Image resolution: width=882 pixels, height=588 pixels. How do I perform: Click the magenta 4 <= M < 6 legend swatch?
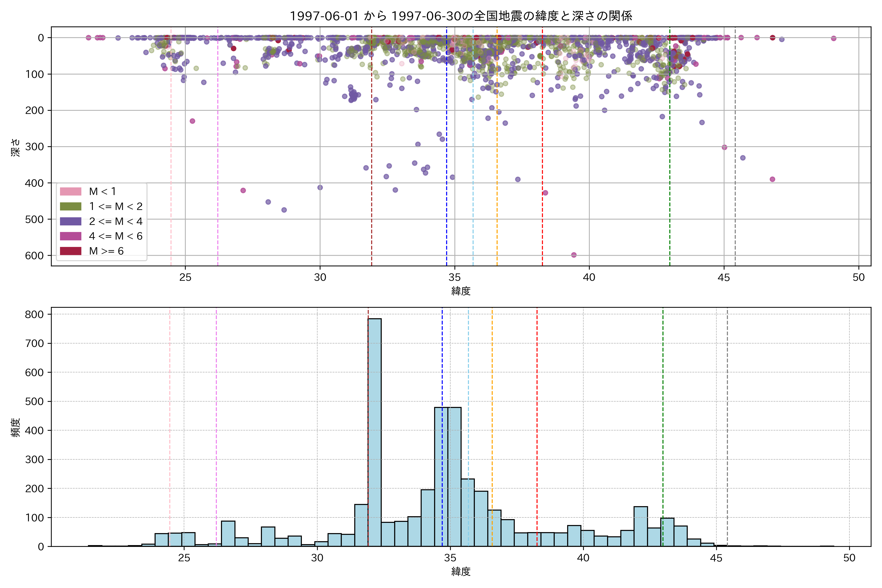(x=71, y=236)
